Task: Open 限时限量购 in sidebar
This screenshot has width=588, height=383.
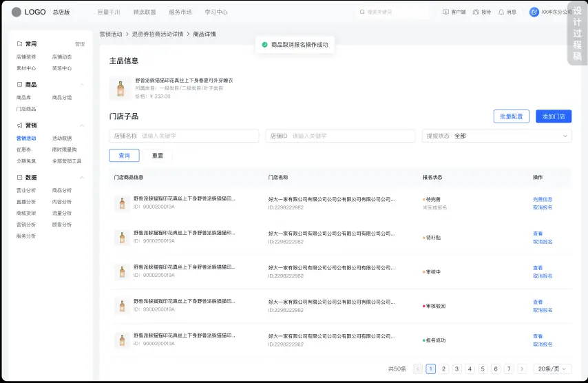Action: point(65,149)
